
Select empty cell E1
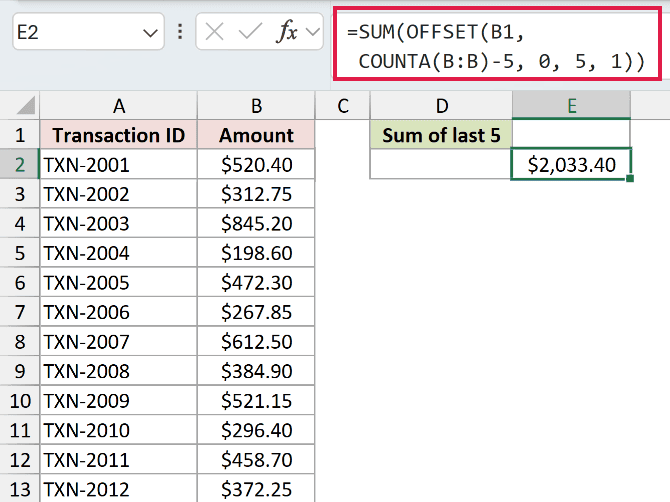click(x=571, y=135)
